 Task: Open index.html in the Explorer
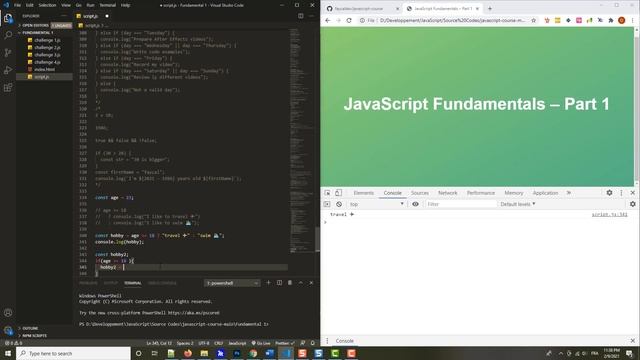[x=44, y=69]
